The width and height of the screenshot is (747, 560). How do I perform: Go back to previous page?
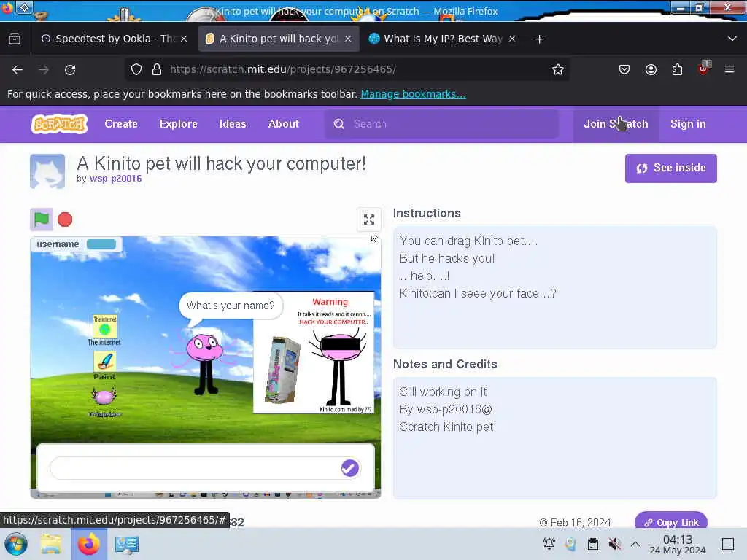coord(18,70)
